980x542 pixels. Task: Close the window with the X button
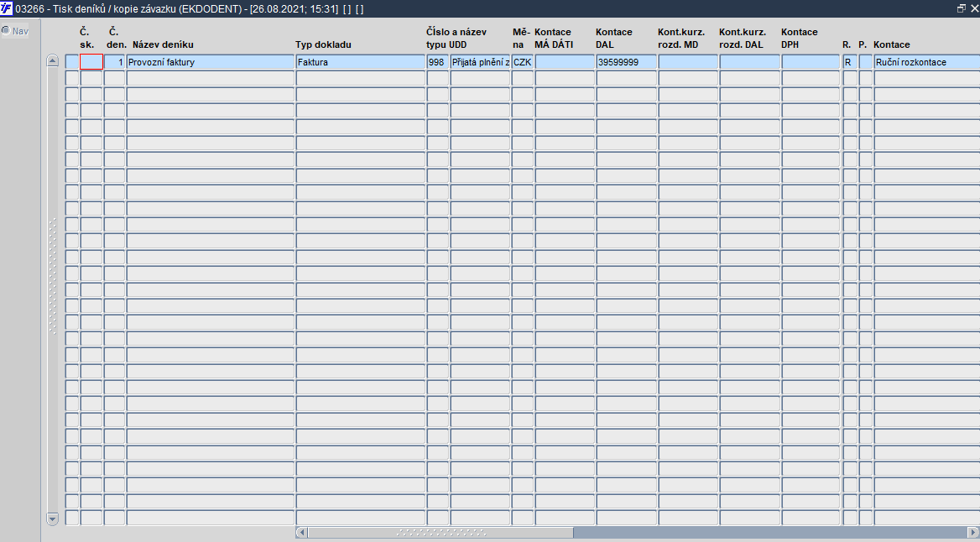click(x=974, y=8)
